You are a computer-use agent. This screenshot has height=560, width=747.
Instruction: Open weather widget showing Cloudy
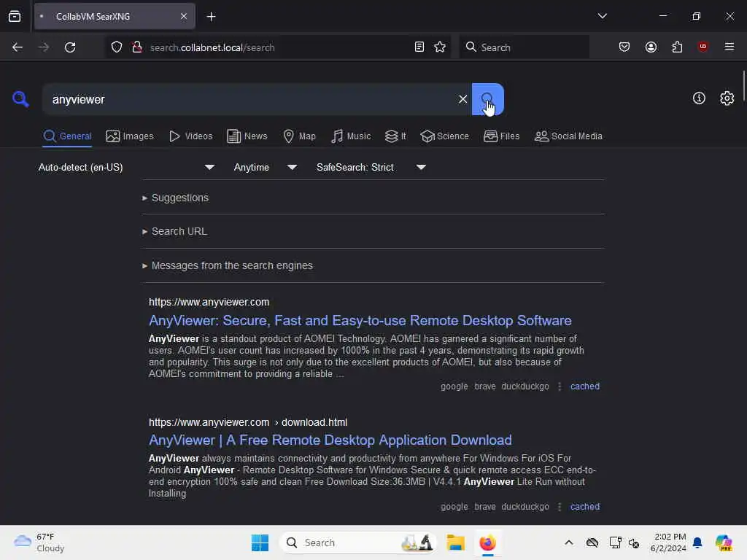(x=39, y=542)
